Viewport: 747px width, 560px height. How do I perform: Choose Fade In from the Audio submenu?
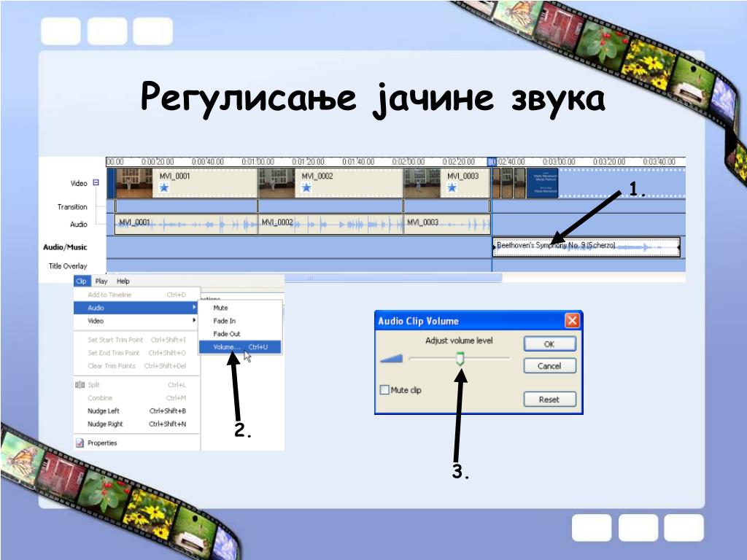(x=239, y=321)
